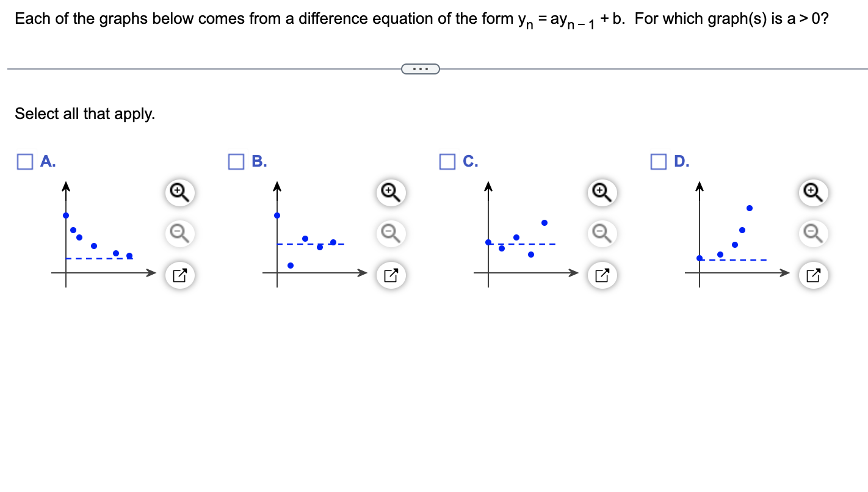Screen dimensions: 868x492
Task: Open graph B in an external window
Action: (x=391, y=275)
